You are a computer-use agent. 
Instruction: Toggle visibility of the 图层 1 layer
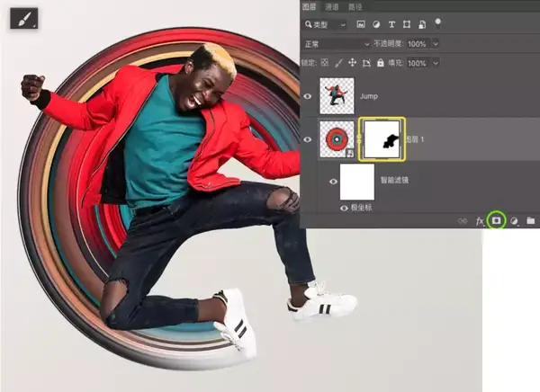point(308,138)
